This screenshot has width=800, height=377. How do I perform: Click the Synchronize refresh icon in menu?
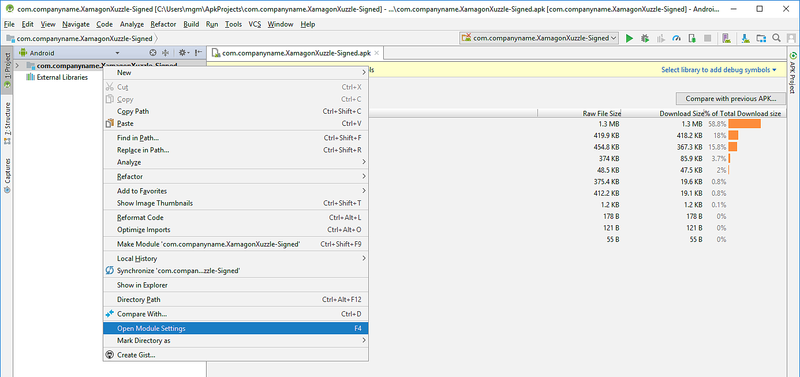pos(109,270)
